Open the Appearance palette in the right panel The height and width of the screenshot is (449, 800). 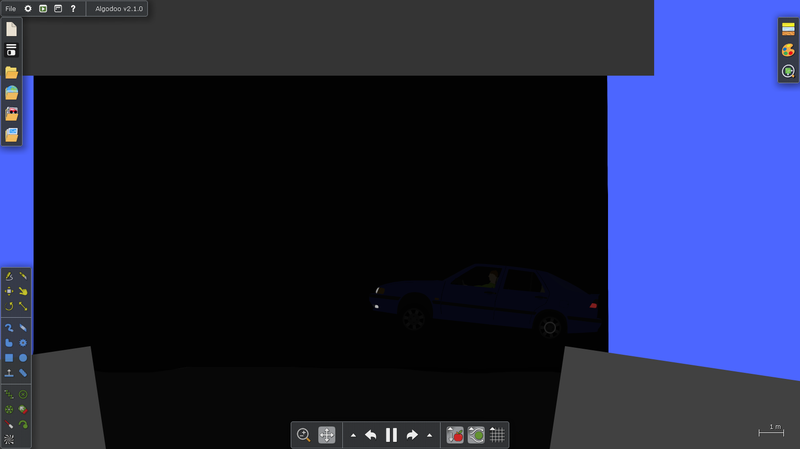click(x=788, y=50)
